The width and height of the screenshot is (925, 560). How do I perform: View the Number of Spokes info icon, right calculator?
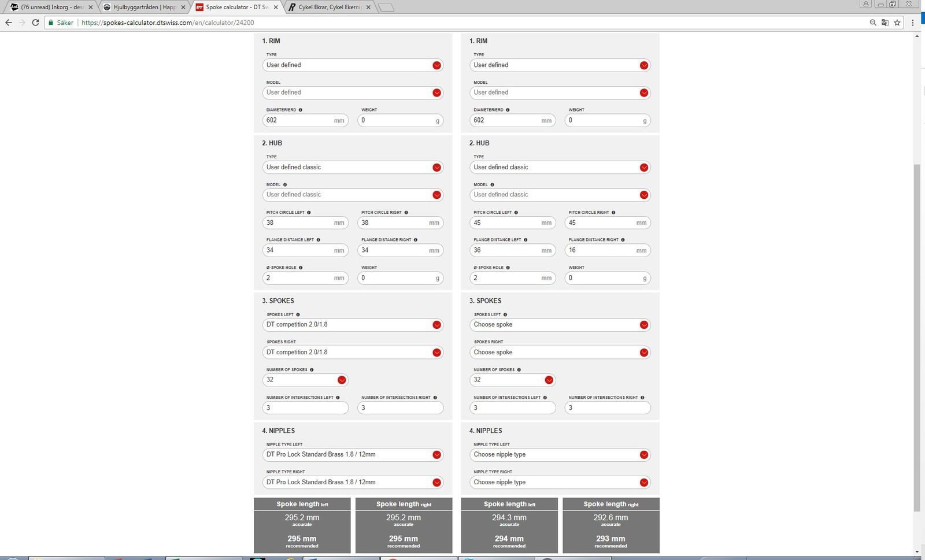coord(519,370)
